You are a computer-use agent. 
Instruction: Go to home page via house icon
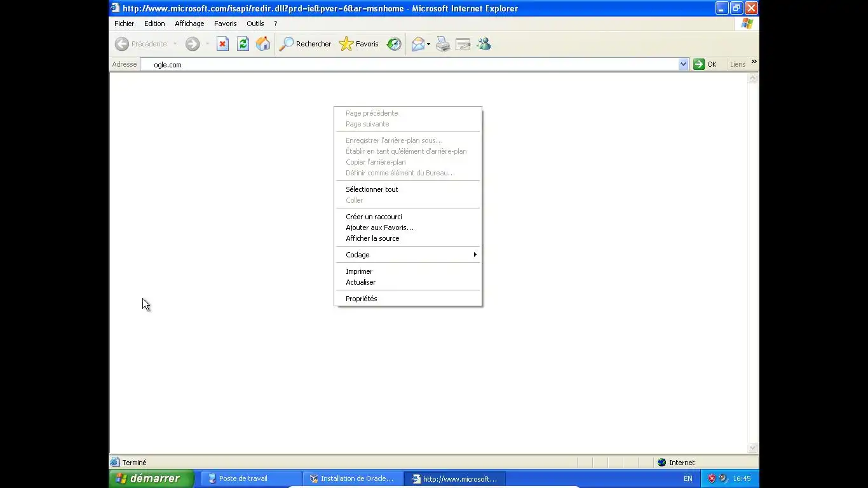click(263, 44)
